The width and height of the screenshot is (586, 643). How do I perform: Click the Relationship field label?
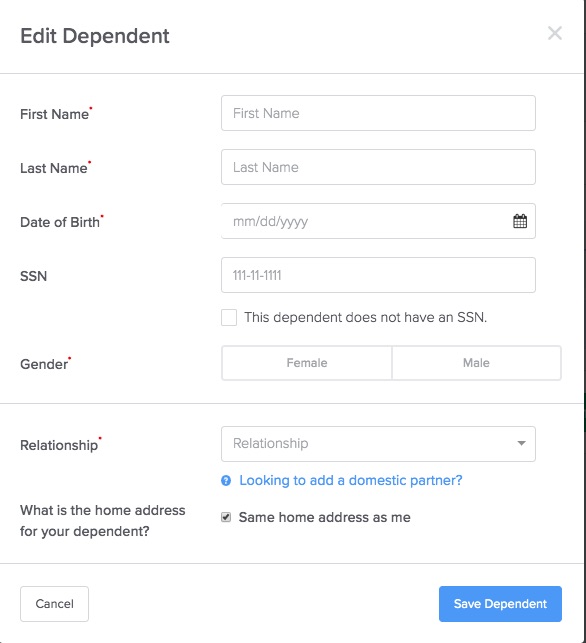point(59,445)
